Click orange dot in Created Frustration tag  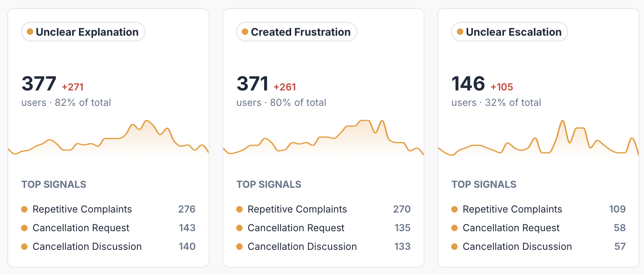245,32
